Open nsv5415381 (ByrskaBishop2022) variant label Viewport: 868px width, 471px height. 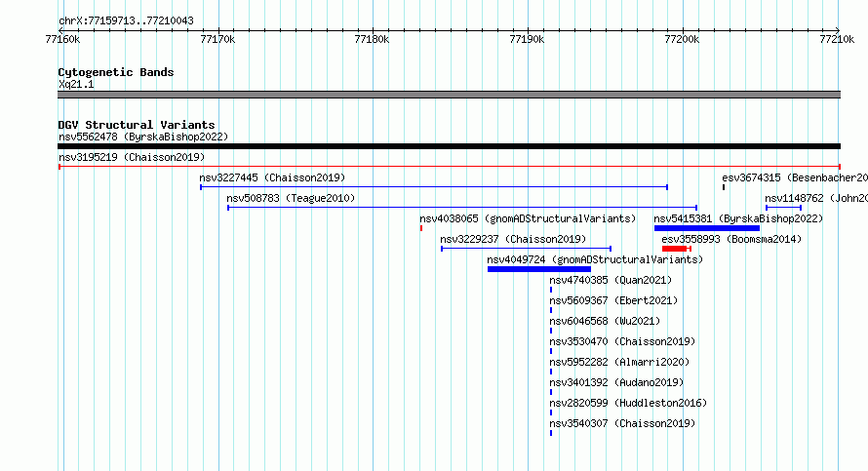(738, 218)
